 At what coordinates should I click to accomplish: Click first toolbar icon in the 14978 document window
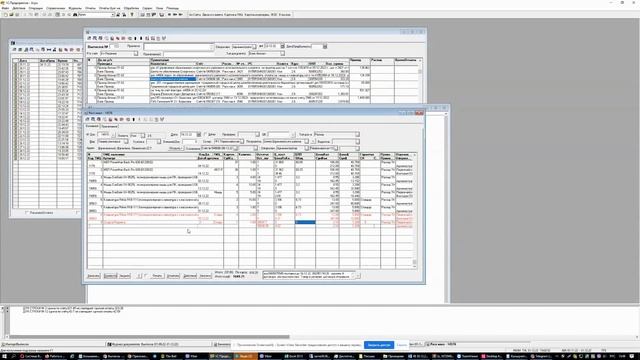click(87, 120)
